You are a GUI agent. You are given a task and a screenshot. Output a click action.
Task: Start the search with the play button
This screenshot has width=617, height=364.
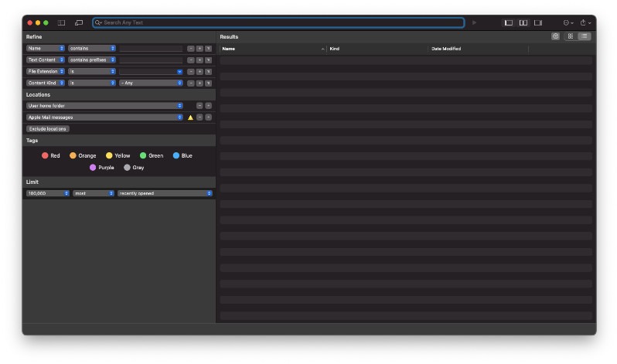[x=474, y=23]
